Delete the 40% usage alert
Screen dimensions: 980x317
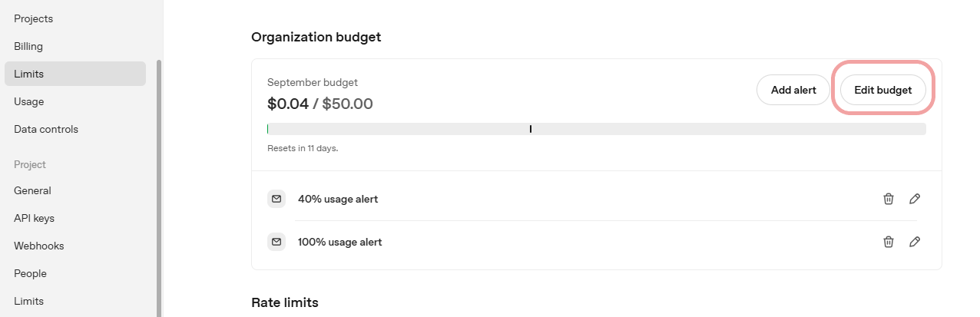[889, 199]
